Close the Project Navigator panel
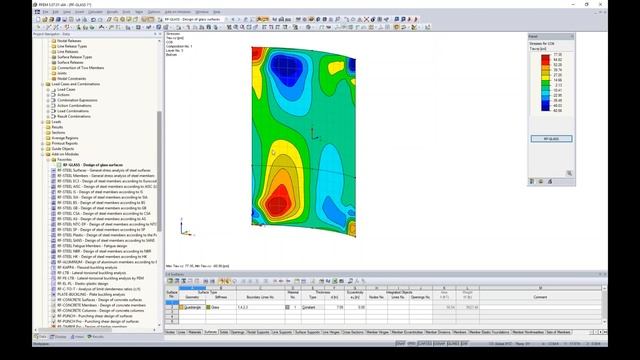The height and width of the screenshot is (360, 640). click(160, 34)
